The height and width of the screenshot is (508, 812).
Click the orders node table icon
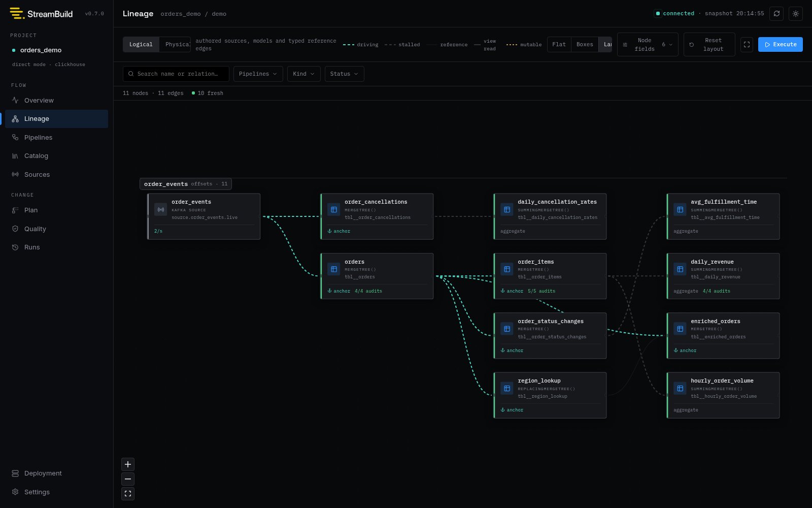(x=334, y=269)
